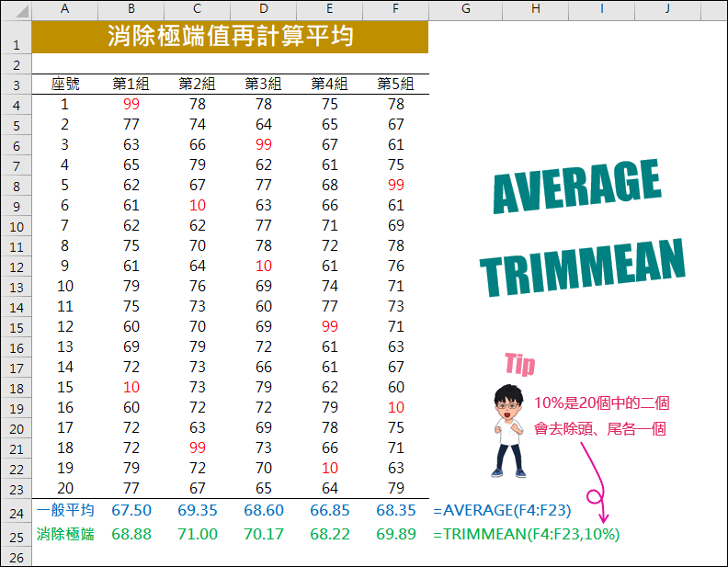Click seat number 1 cell
Viewport: 728px width, 567px height.
[x=65, y=104]
